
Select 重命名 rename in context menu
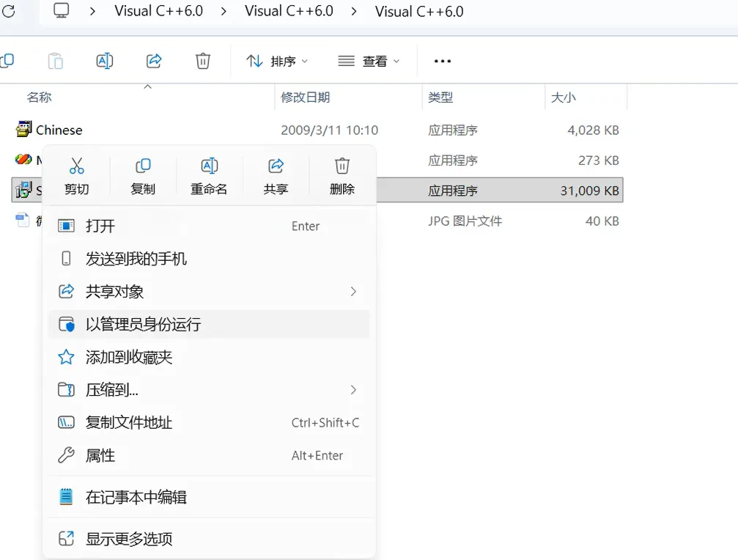tap(210, 176)
